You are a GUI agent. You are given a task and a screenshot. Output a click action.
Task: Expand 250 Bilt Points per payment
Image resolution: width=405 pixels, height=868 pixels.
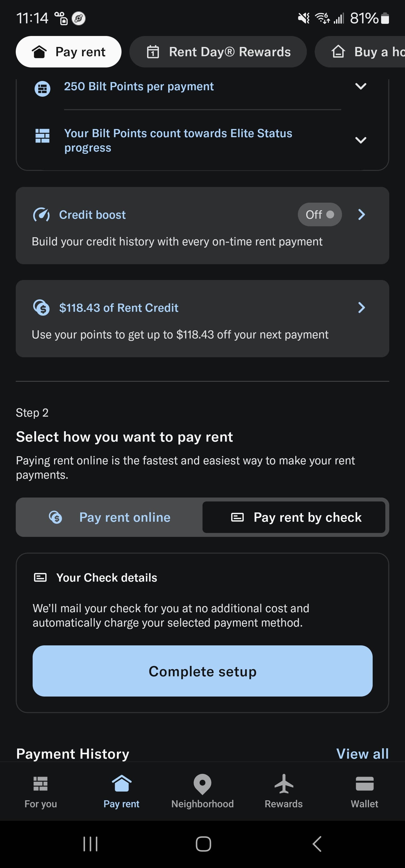click(361, 87)
